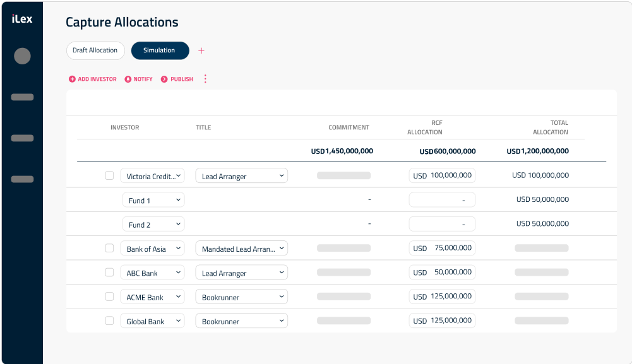Open Victoria Credit's Lead Arranger title dropdown
The image size is (632, 364).
[x=241, y=176]
